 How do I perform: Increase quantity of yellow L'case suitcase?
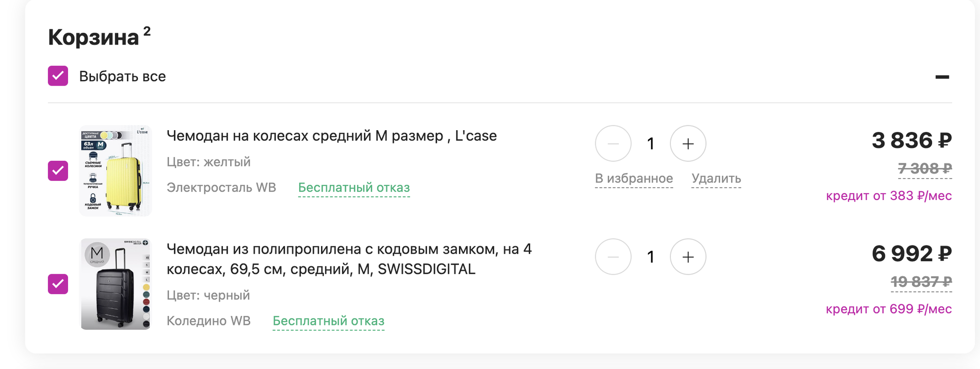pyautogui.click(x=688, y=144)
